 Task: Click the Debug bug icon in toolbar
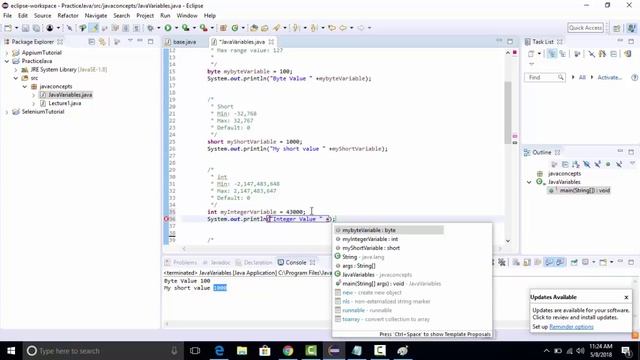pos(150,28)
